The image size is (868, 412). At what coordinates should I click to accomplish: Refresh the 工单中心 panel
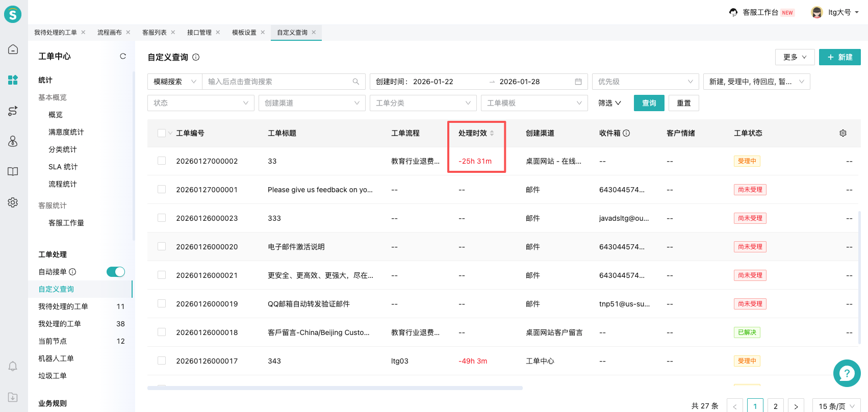coord(123,56)
